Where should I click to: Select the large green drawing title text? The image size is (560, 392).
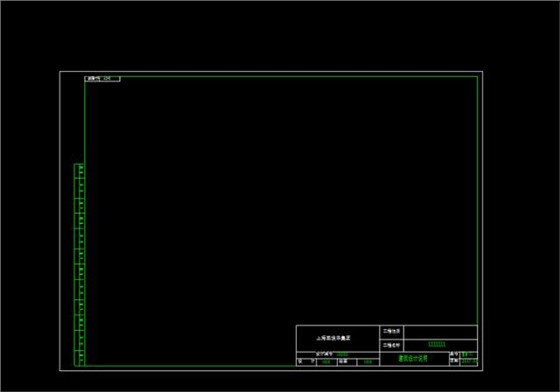click(x=413, y=358)
